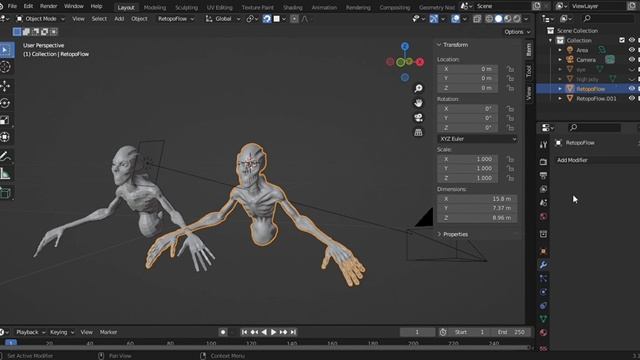Viewport: 640px width, 360px height.
Task: Open the Particles properties tab icon
Action: [x=543, y=278]
